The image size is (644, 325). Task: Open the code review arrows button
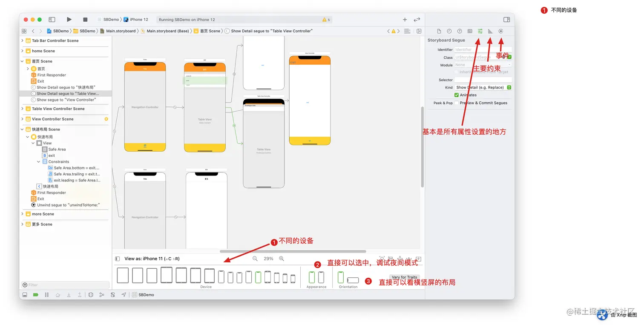[417, 20]
